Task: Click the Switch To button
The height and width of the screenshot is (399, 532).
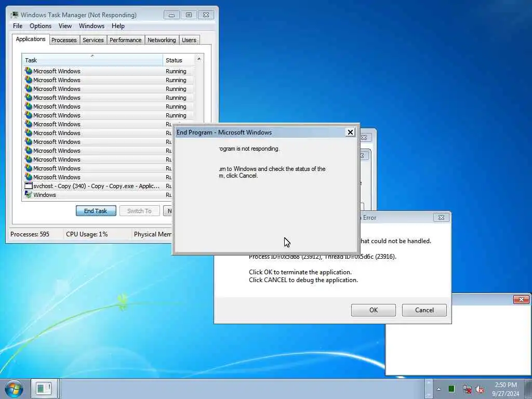Action: point(139,211)
